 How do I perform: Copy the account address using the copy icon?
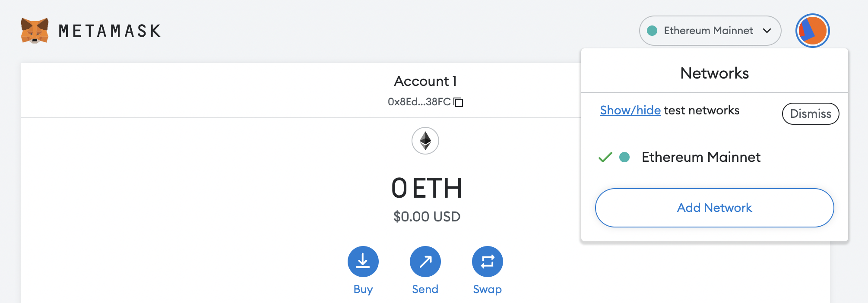(459, 103)
